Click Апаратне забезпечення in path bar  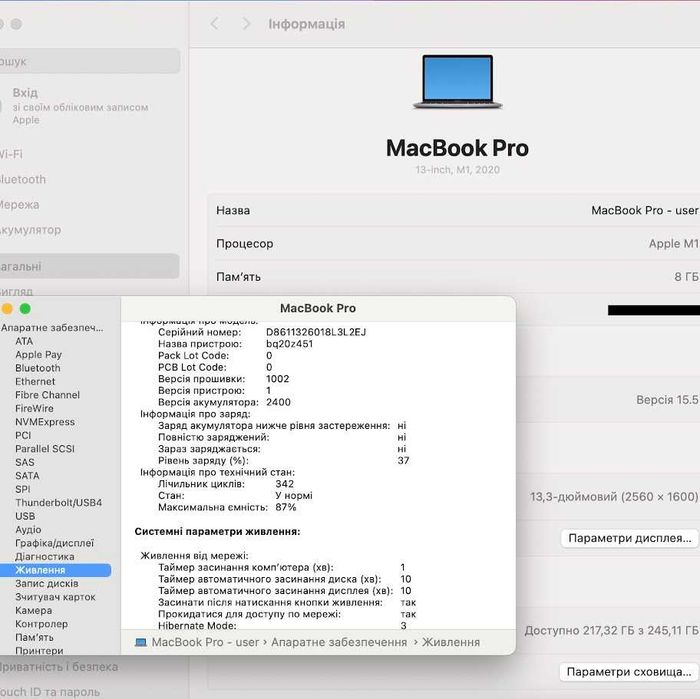click(x=339, y=642)
